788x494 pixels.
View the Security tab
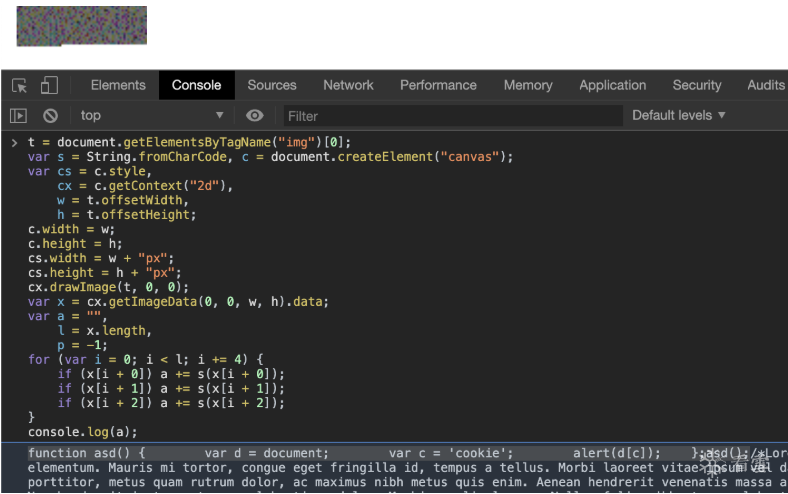697,85
